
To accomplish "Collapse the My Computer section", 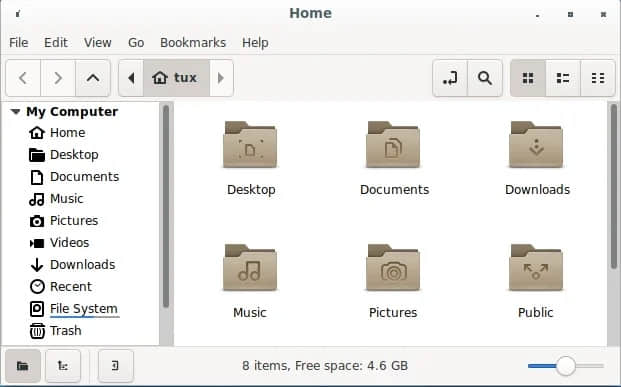I will tap(15, 112).
